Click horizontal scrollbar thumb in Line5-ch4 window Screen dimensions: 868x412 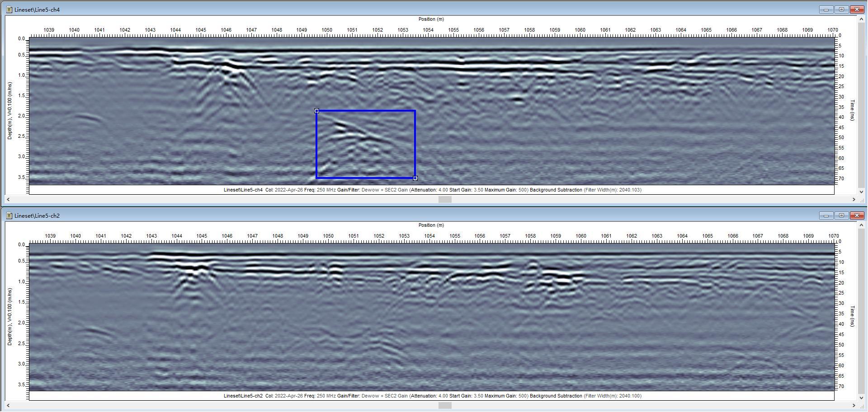pyautogui.click(x=445, y=199)
